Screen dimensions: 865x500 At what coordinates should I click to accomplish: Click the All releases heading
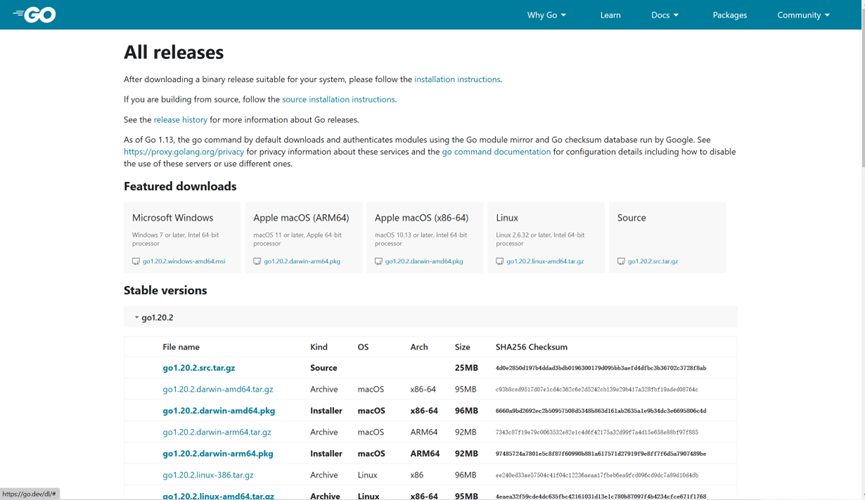point(174,52)
